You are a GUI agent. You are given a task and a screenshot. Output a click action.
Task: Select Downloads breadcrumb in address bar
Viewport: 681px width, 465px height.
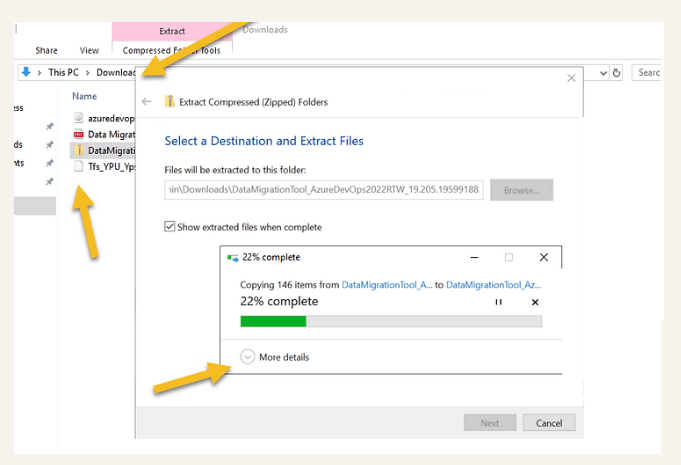116,73
